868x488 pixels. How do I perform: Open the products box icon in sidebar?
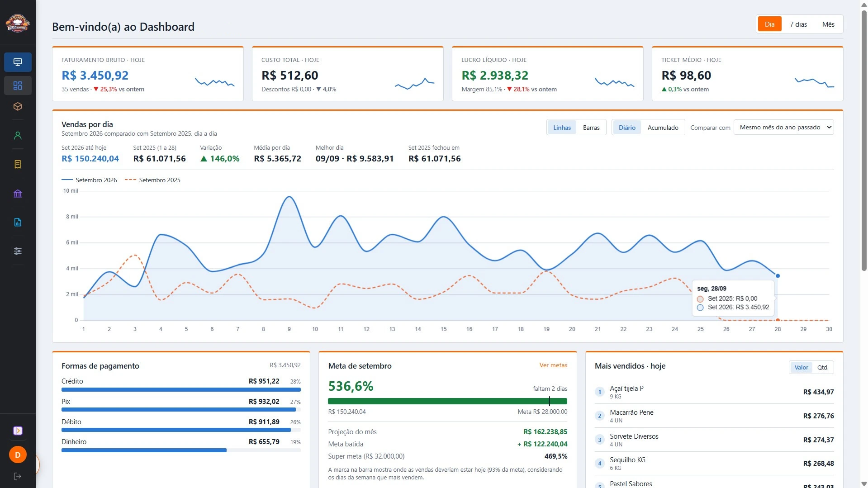[18, 106]
